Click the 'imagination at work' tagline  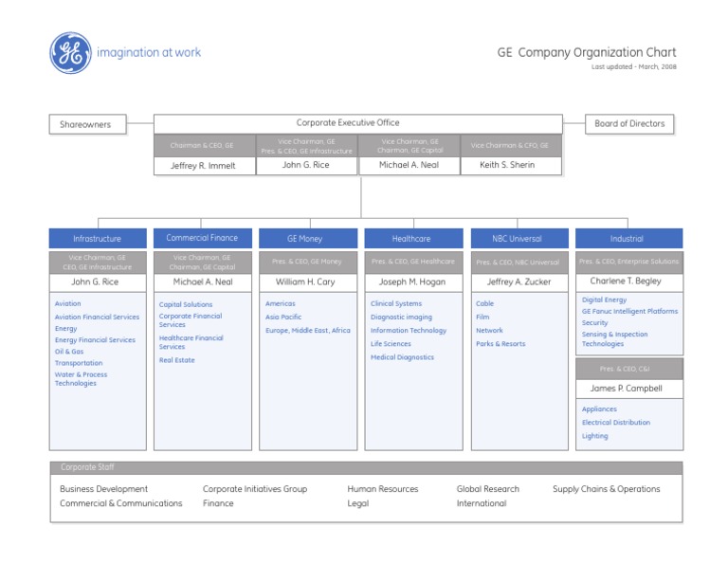[x=149, y=52]
